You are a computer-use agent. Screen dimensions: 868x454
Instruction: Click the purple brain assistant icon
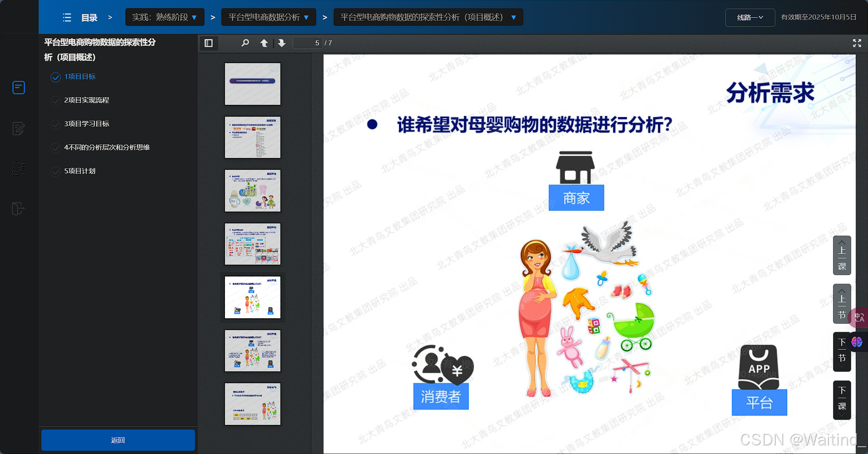coord(857,341)
